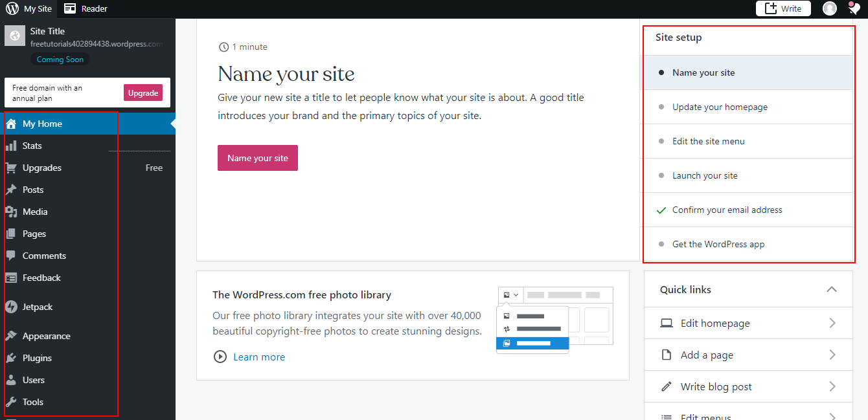Viewport: 868px width, 420px height.
Task: Click the Tools wrench icon
Action: click(11, 402)
